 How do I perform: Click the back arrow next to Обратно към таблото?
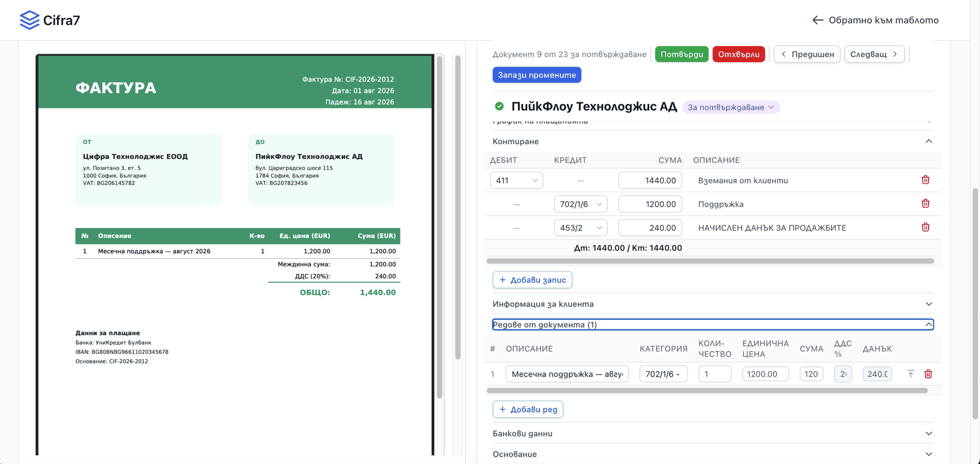(817, 20)
